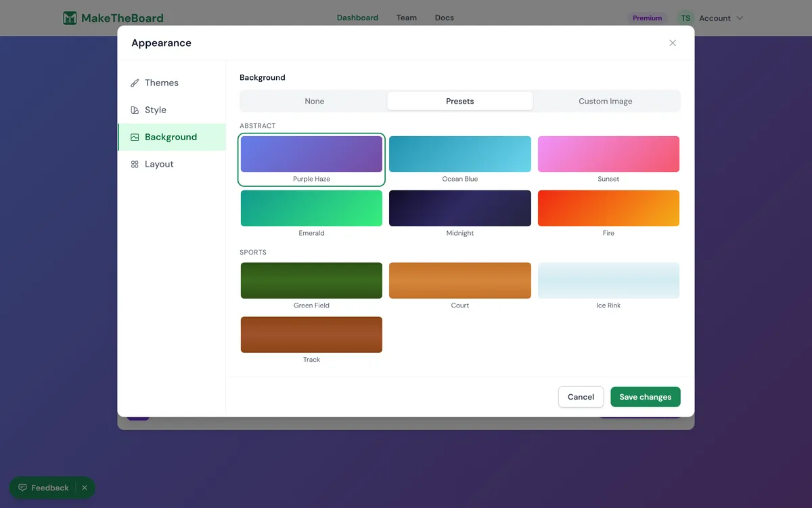Open the Themes section

(172, 83)
